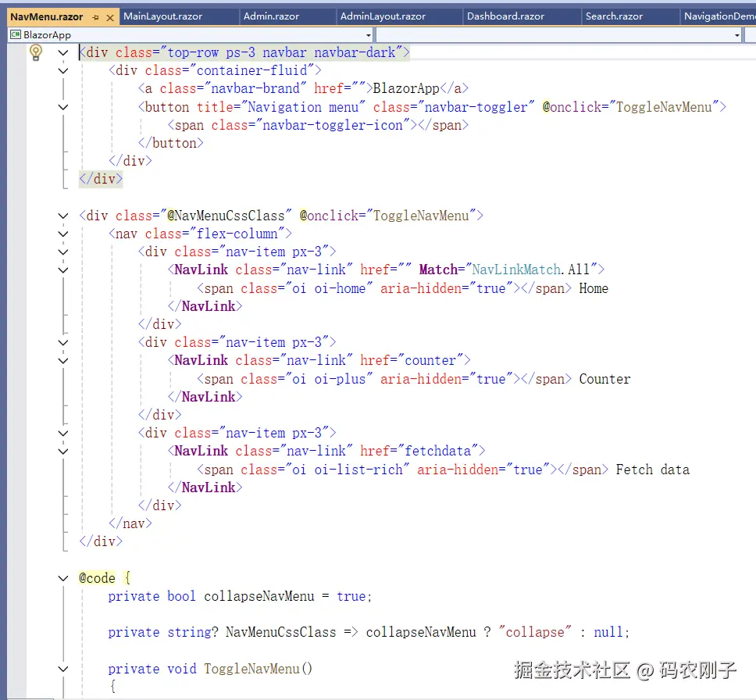Collapse the Fetch data nav-item div

coord(63,432)
